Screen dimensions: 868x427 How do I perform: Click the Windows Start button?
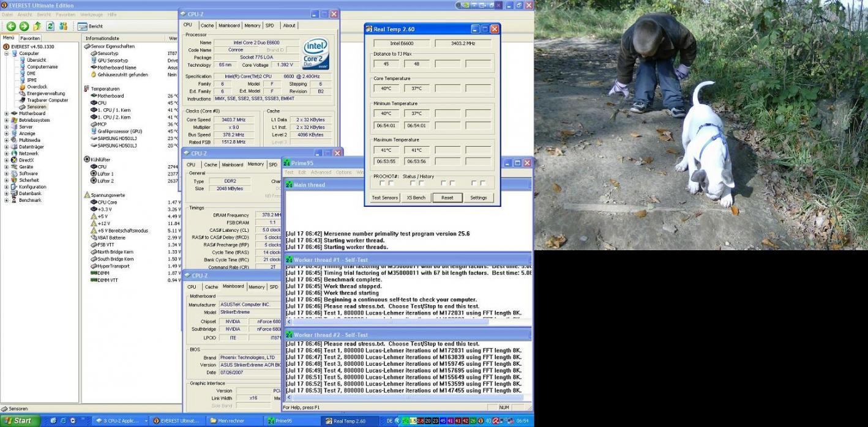[x=20, y=421]
